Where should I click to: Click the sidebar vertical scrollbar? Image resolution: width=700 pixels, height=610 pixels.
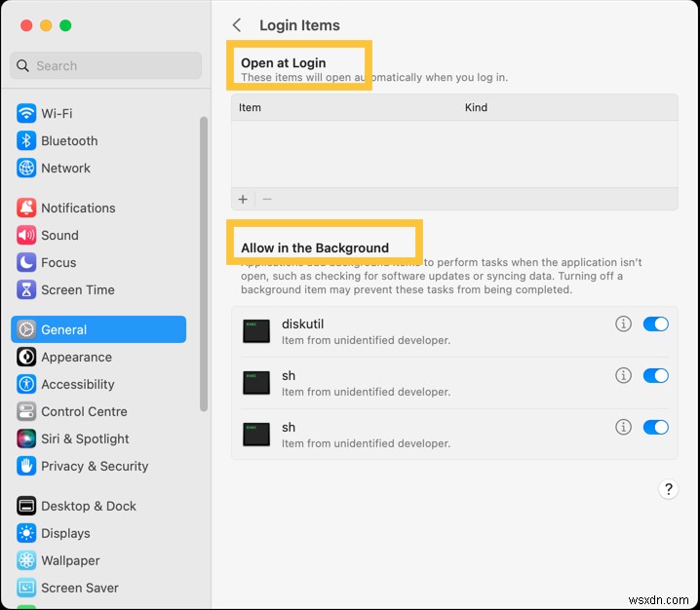click(x=204, y=264)
